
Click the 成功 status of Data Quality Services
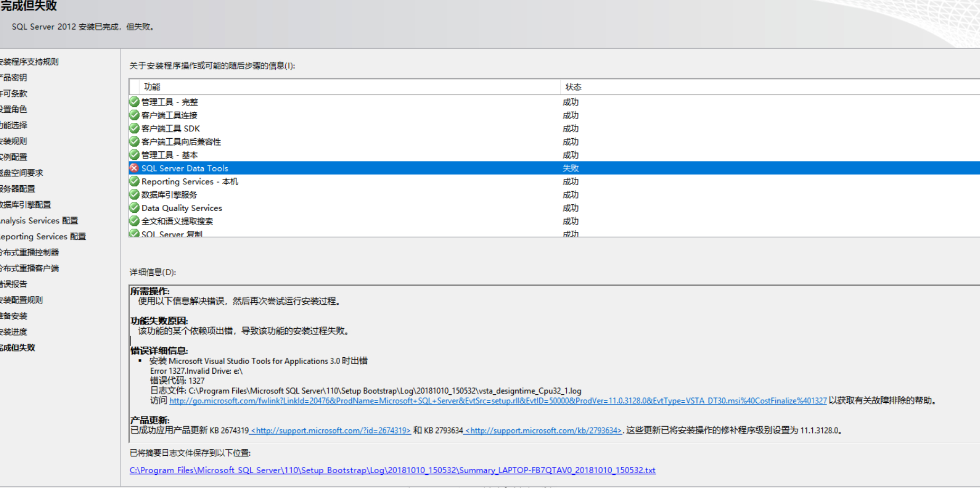pyautogui.click(x=570, y=208)
